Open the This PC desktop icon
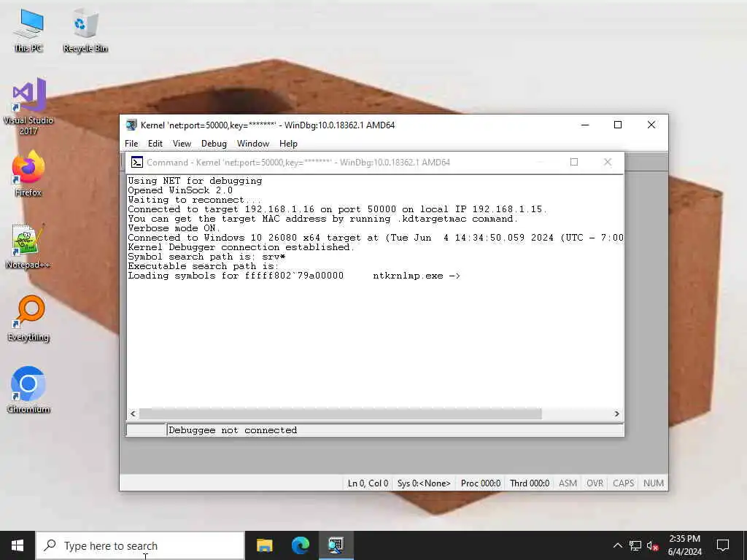Screen dimensions: 747x560 click(28, 31)
